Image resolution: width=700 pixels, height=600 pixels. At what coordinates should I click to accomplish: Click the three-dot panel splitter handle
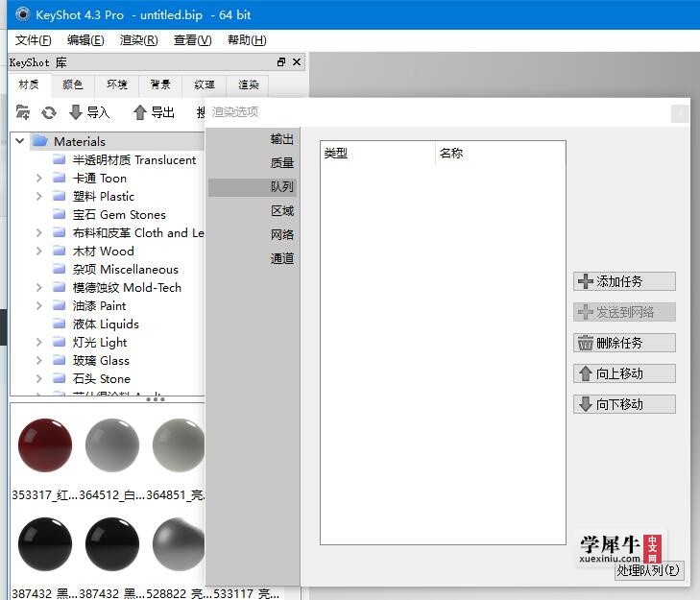pyautogui.click(x=156, y=399)
